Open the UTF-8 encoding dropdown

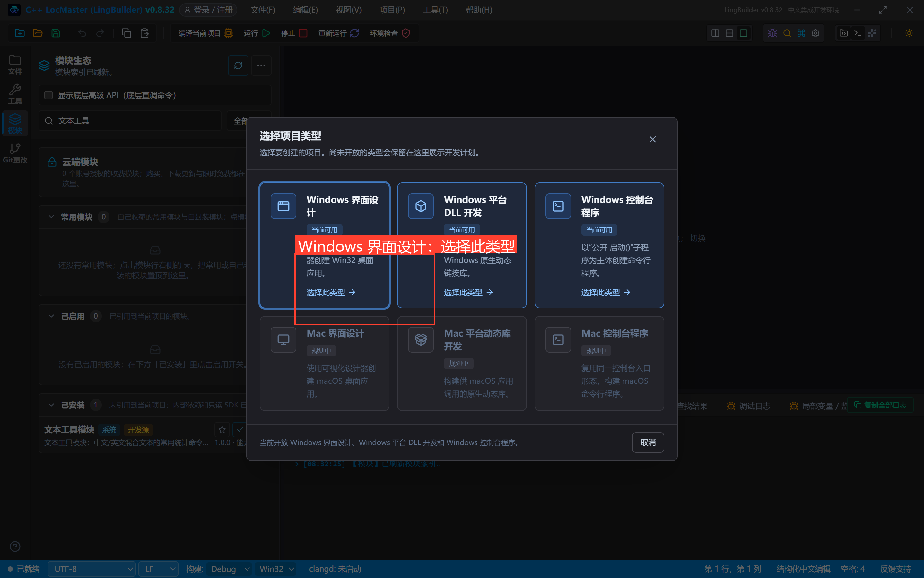tap(92, 569)
